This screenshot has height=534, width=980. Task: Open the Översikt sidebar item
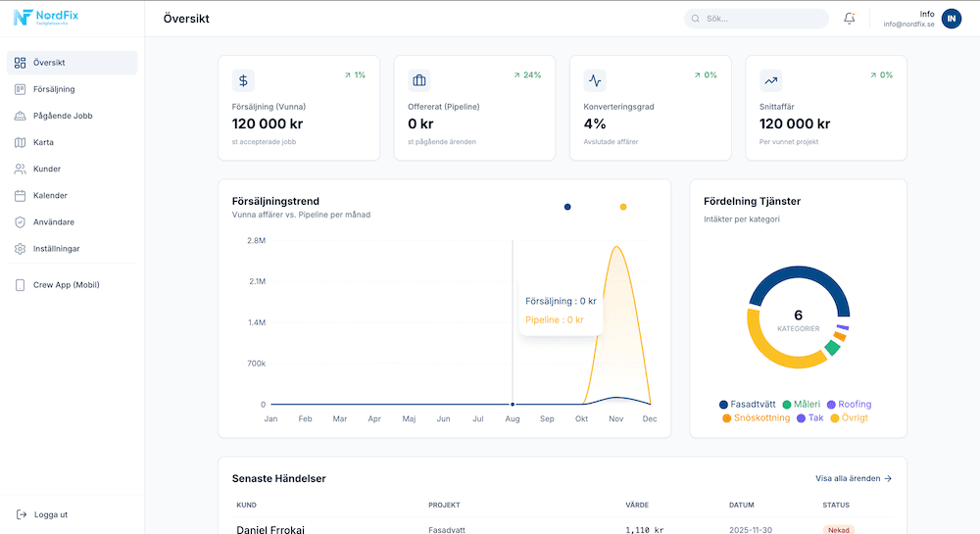[72, 63]
